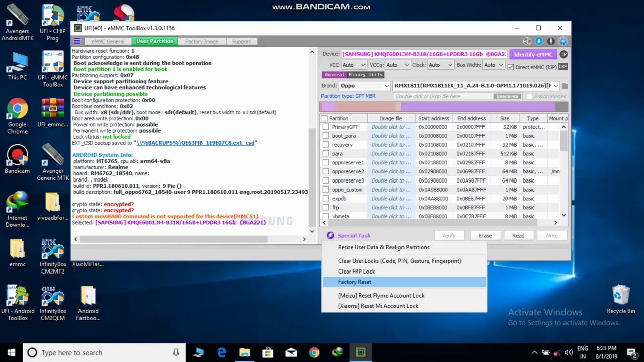The width and height of the screenshot is (644, 362).
Task: Check the boot_para partition checkbox
Action: coord(326,136)
